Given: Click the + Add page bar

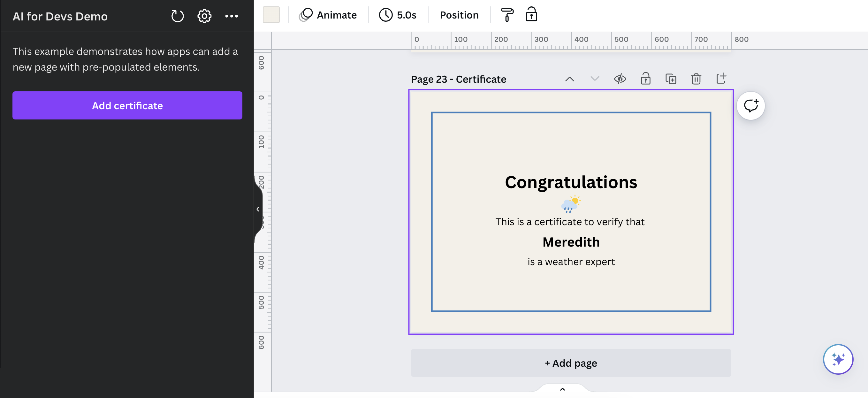Looking at the screenshot, I should (x=571, y=363).
